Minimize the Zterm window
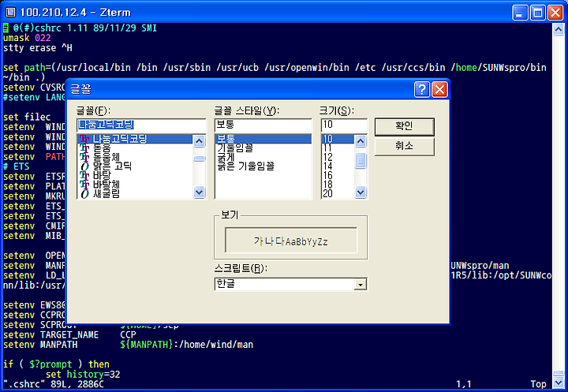The image size is (568, 392). [520, 13]
